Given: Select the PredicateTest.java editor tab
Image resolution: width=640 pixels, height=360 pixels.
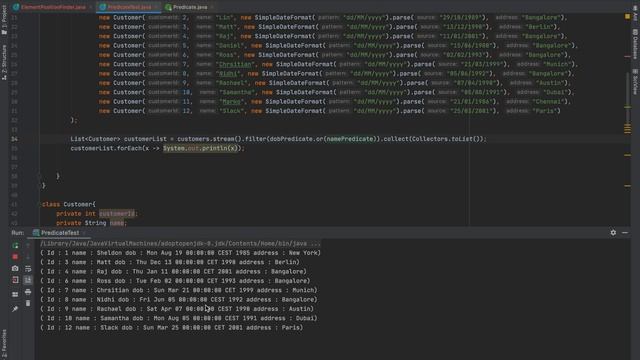Looking at the screenshot, I should pyautogui.click(x=129, y=7).
